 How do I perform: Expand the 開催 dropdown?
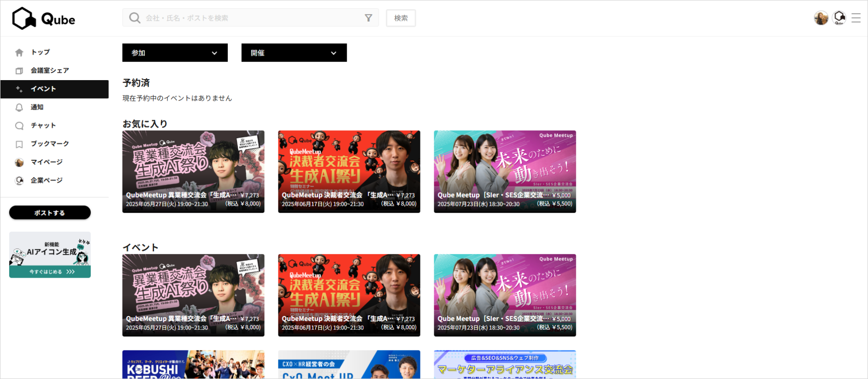coord(294,53)
